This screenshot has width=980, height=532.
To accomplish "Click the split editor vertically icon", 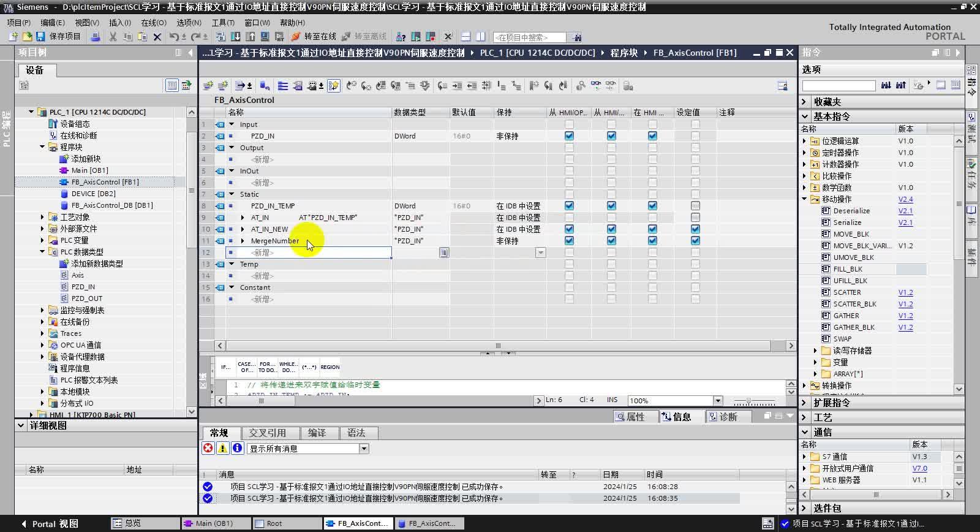I will (x=481, y=37).
